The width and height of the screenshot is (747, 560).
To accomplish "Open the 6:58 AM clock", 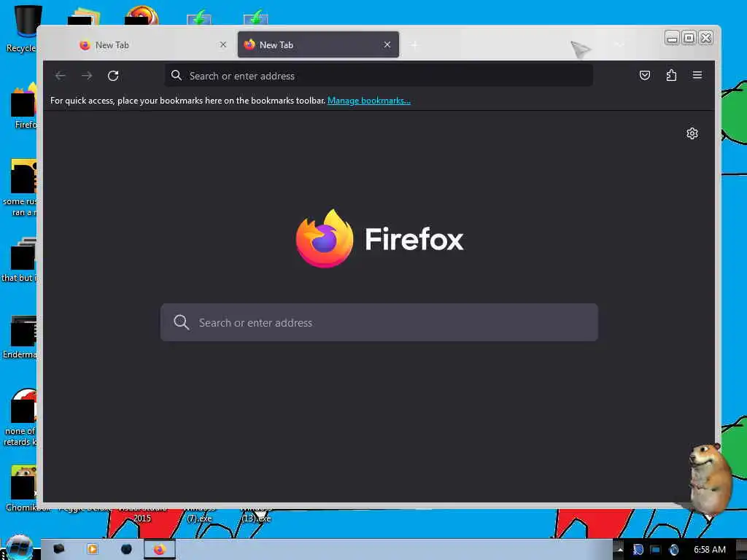I will (x=709, y=550).
